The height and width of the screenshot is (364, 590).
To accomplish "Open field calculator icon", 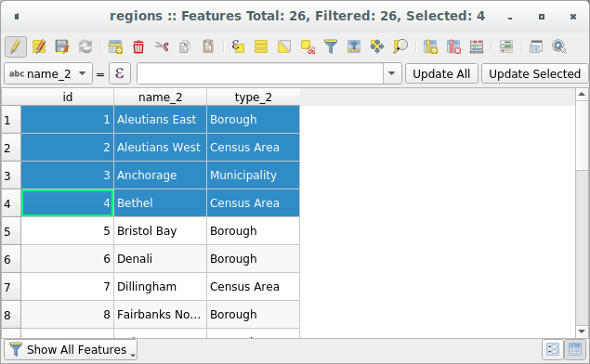I will coord(477,47).
